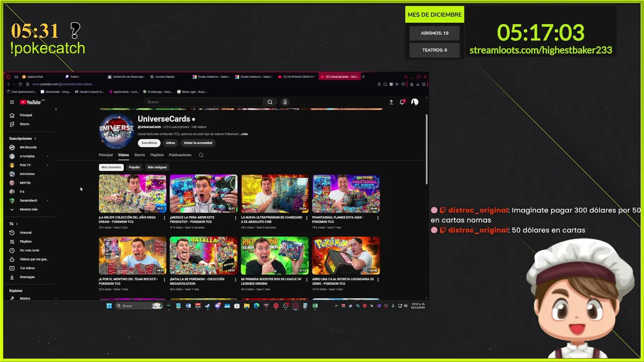Click the YouTube page scrollbar

pos(427,149)
